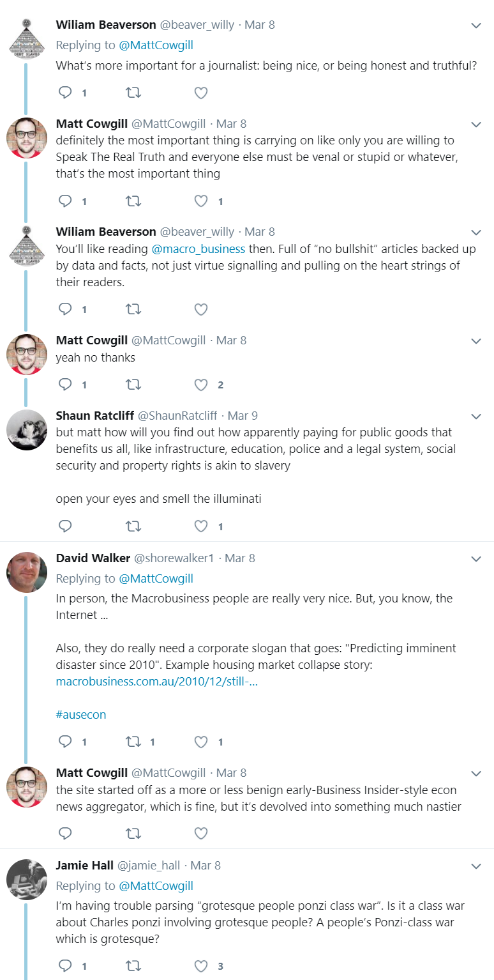Like Matt Cowgill's 'yeah no thanks' tweet
This screenshot has width=494, height=980.
202,385
